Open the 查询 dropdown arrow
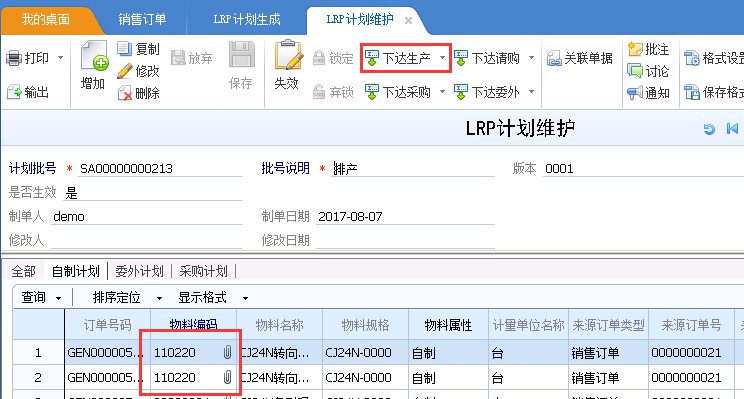744x399 pixels. (x=58, y=298)
